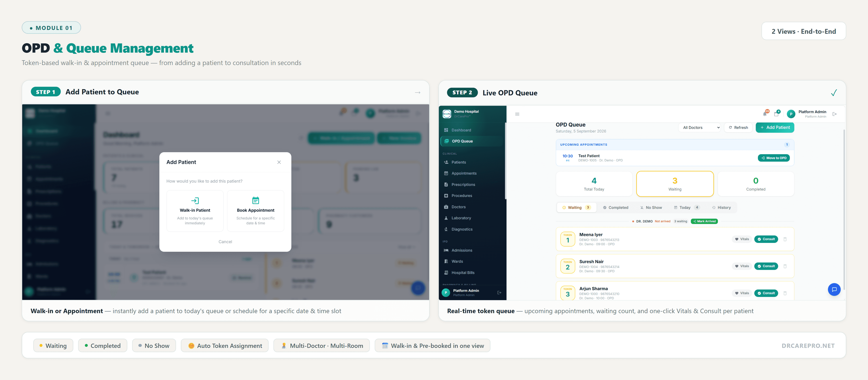The width and height of the screenshot is (868, 380).
Task: Select OPD Queue in the sidebar
Action: tap(472, 141)
